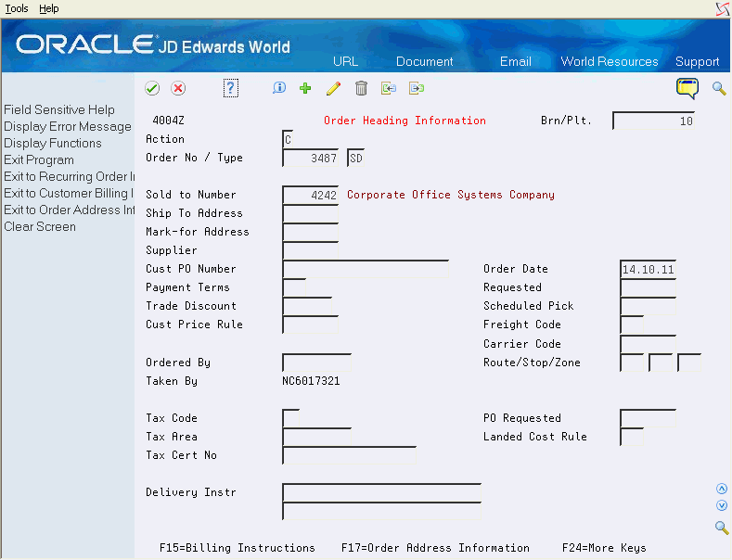This screenshot has height=560, width=732.
Task: Click the Supplier input field
Action: (311, 250)
